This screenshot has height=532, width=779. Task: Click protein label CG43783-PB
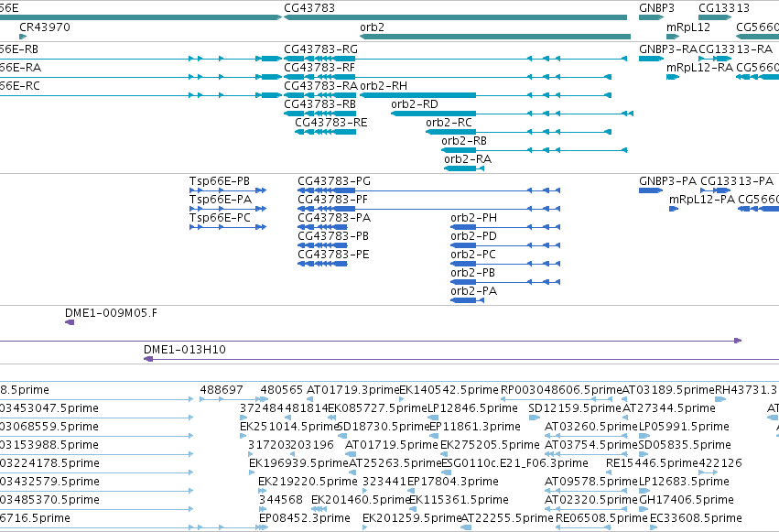point(333,236)
